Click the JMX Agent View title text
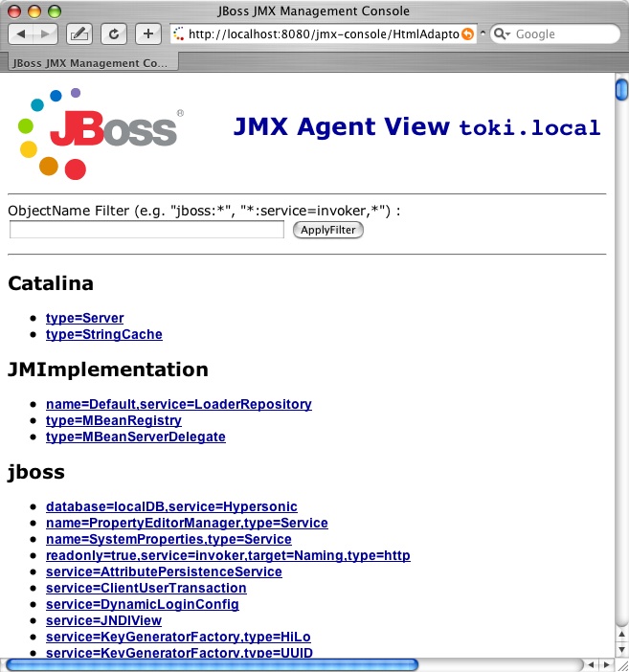This screenshot has height=672, width=629. (x=341, y=127)
